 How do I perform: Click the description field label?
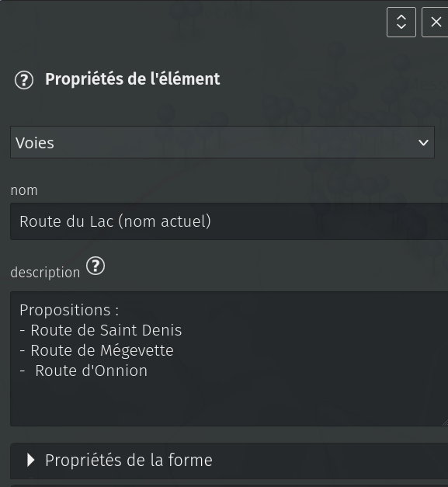click(x=45, y=273)
